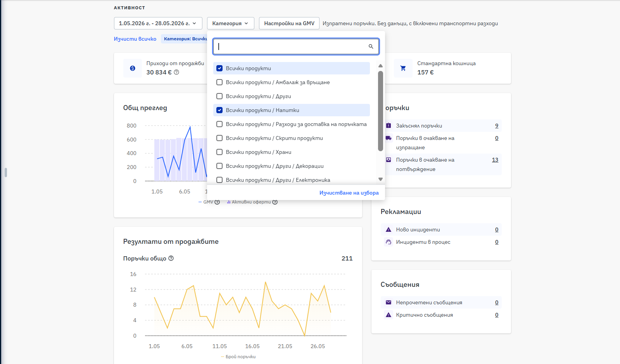Click the new incidents triangle icon
The width and height of the screenshot is (620, 364).
click(x=389, y=229)
